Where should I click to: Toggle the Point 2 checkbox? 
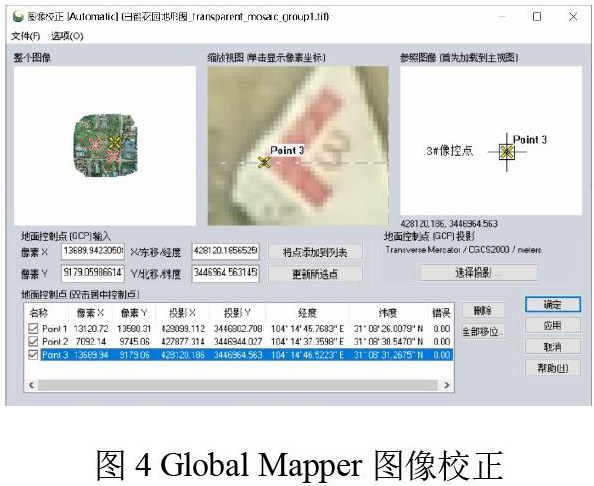33,341
